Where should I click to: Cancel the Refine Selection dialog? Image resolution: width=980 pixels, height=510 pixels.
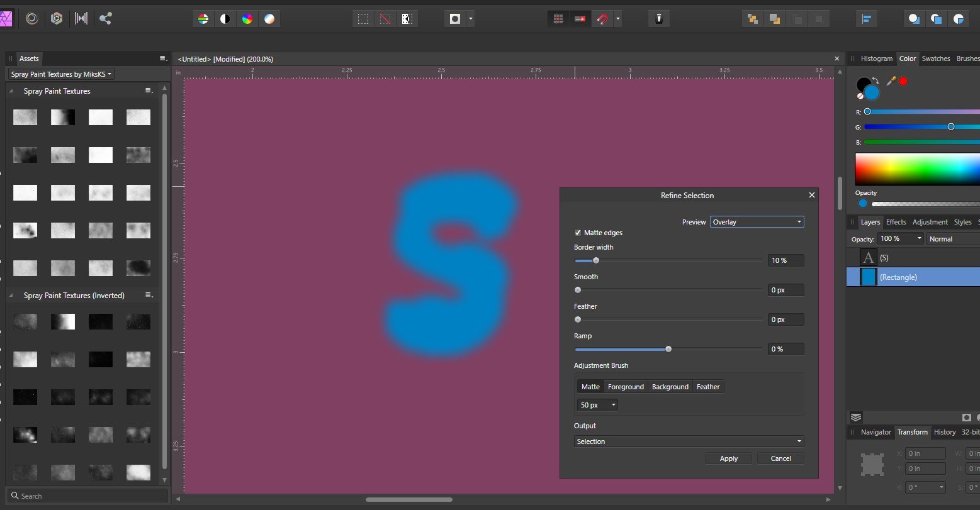780,458
